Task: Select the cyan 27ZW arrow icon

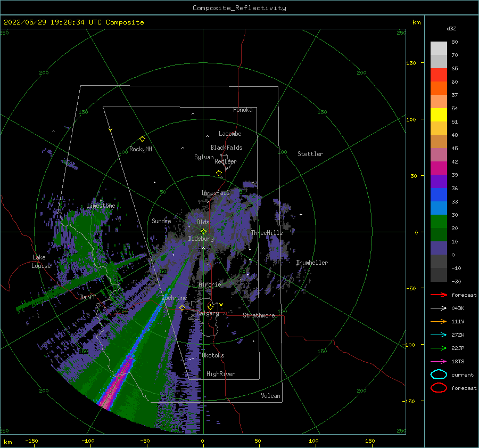Action: click(x=439, y=335)
